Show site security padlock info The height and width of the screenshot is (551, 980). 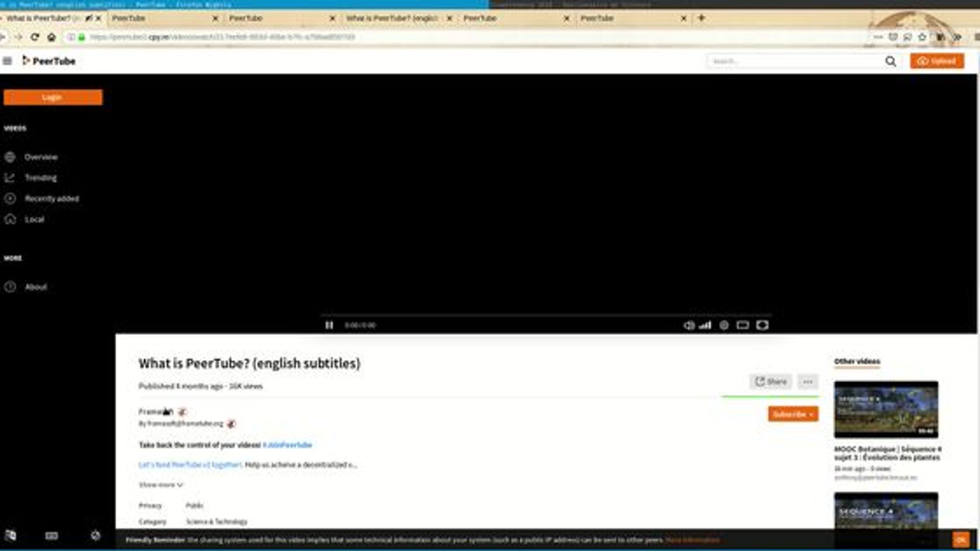(82, 37)
